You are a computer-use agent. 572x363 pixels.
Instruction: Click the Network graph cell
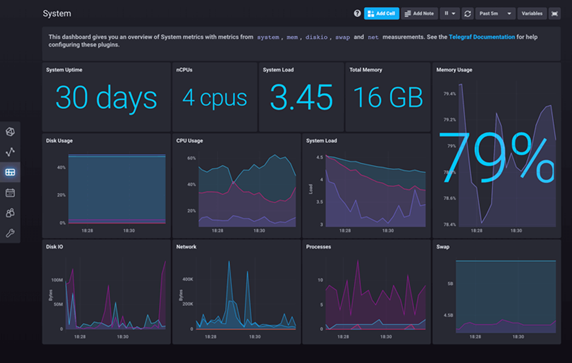[x=236, y=292]
